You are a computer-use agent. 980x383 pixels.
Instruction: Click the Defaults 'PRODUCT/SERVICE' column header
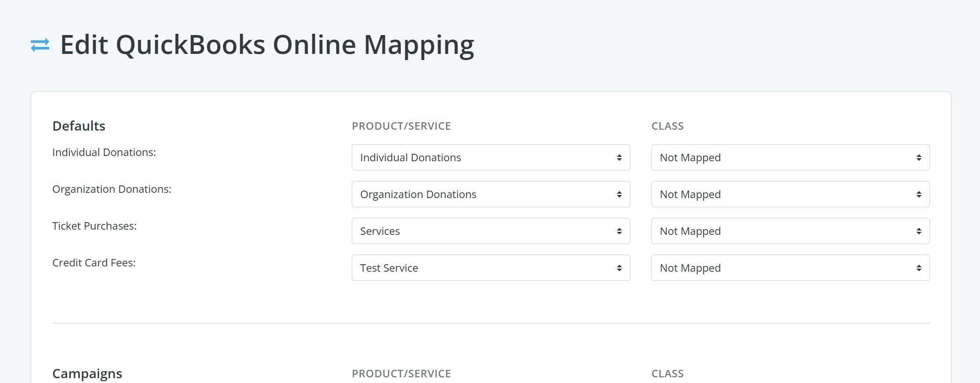tap(401, 126)
